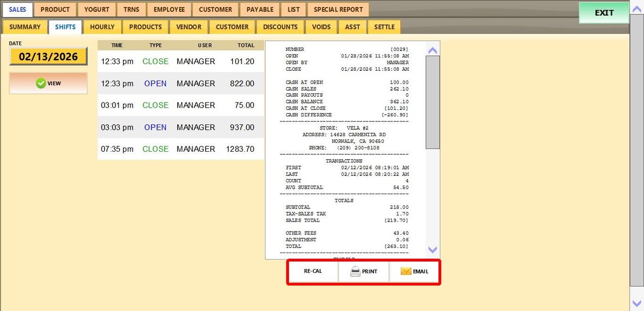Click the receipt scroll-up chevron arrow
The image size is (644, 311).
433,50
